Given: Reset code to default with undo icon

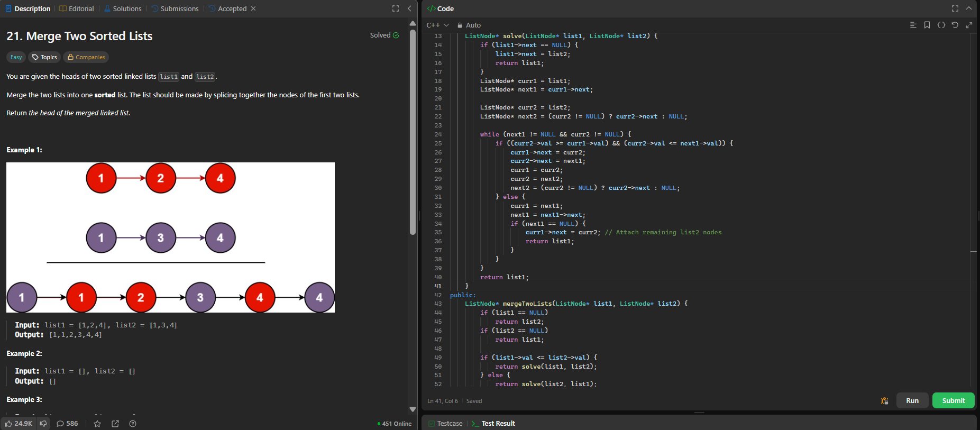Looking at the screenshot, I should (x=955, y=25).
